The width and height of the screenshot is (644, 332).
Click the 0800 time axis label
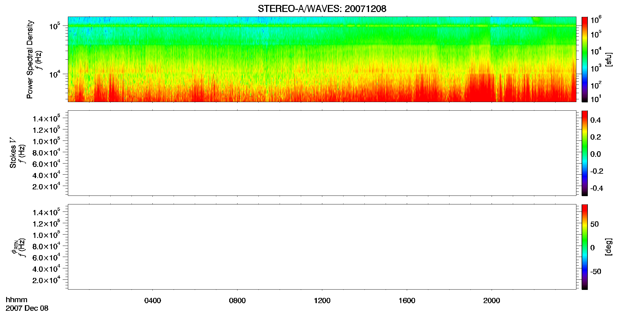(x=238, y=301)
